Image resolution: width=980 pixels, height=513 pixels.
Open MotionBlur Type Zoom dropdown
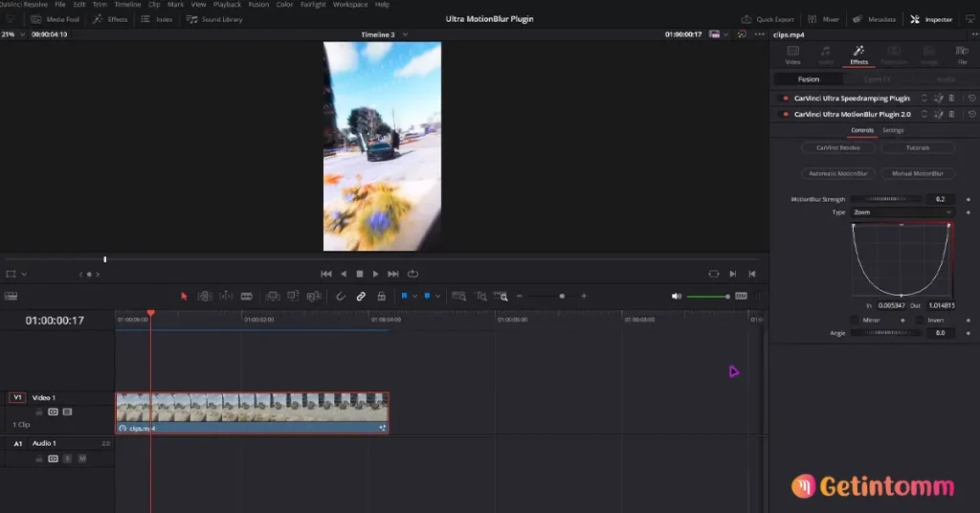pyautogui.click(x=902, y=212)
